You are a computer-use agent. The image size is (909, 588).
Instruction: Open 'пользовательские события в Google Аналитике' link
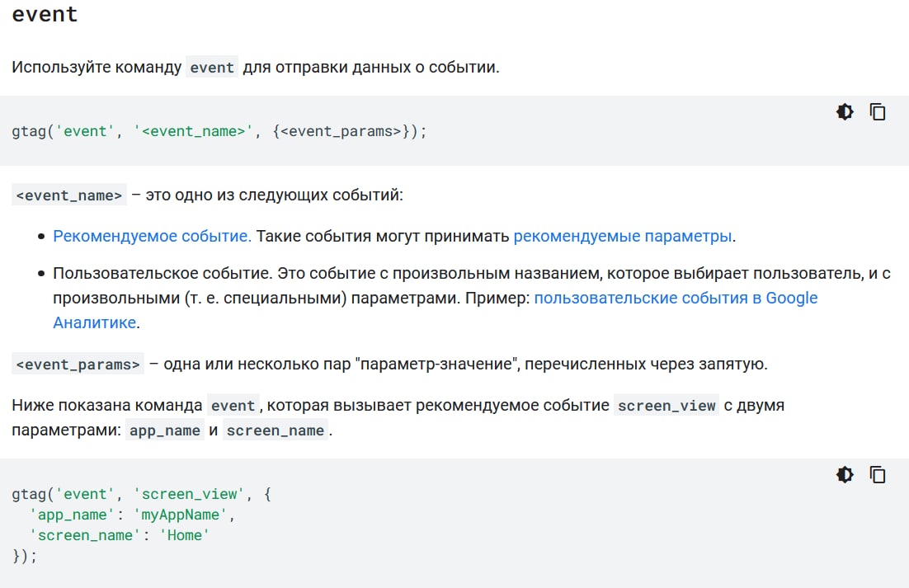tap(676, 298)
